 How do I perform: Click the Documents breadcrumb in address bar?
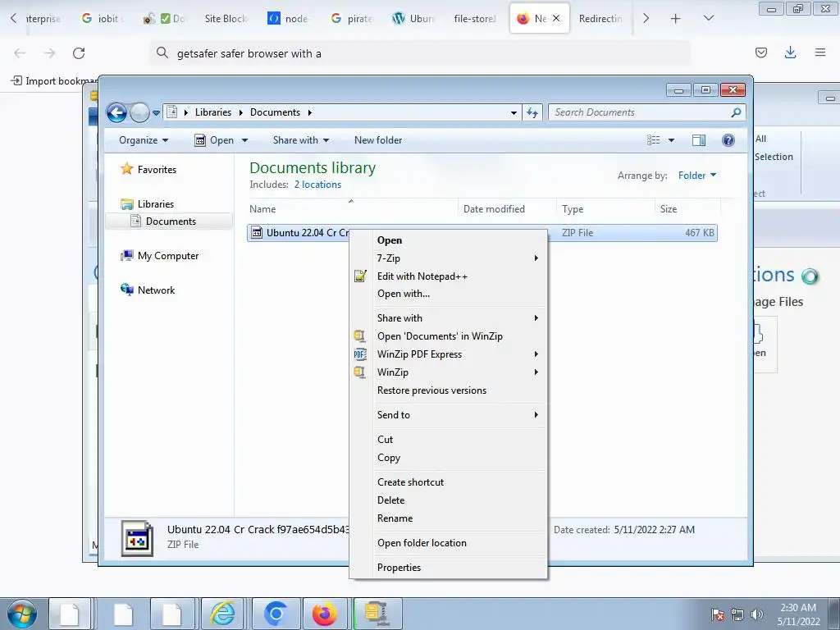point(275,112)
